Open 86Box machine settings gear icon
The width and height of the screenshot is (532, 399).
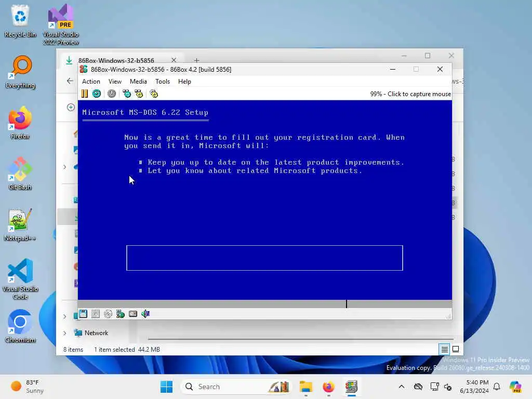(154, 94)
